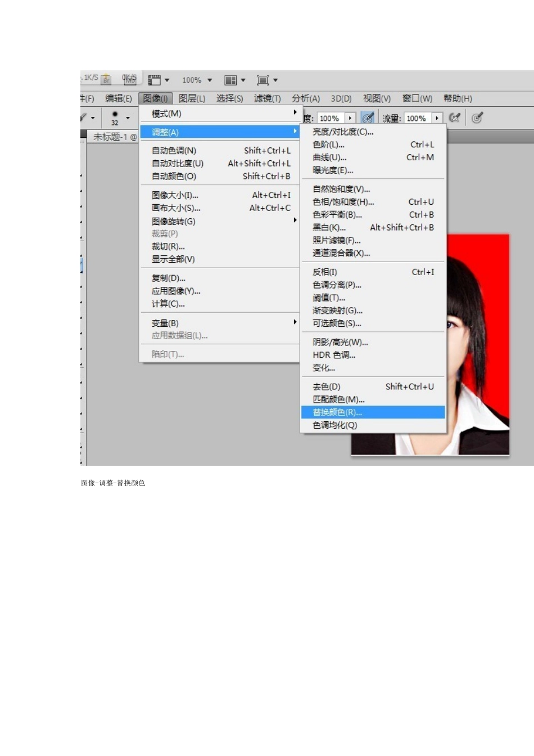The width and height of the screenshot is (534, 756).
Task: Choose 色阶(L)...
Action: tap(373, 145)
